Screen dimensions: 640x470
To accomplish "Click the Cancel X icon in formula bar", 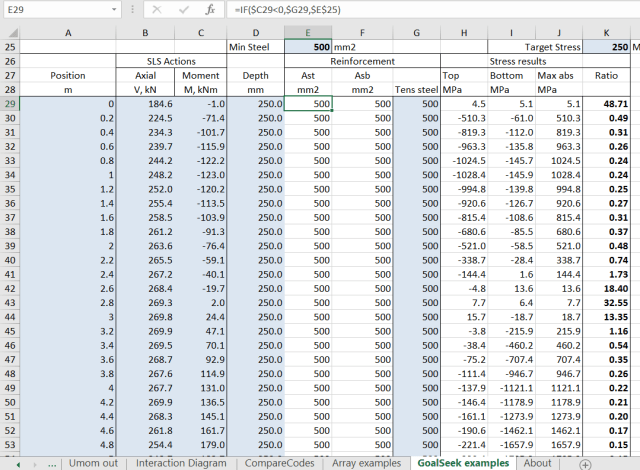I will [x=157, y=9].
